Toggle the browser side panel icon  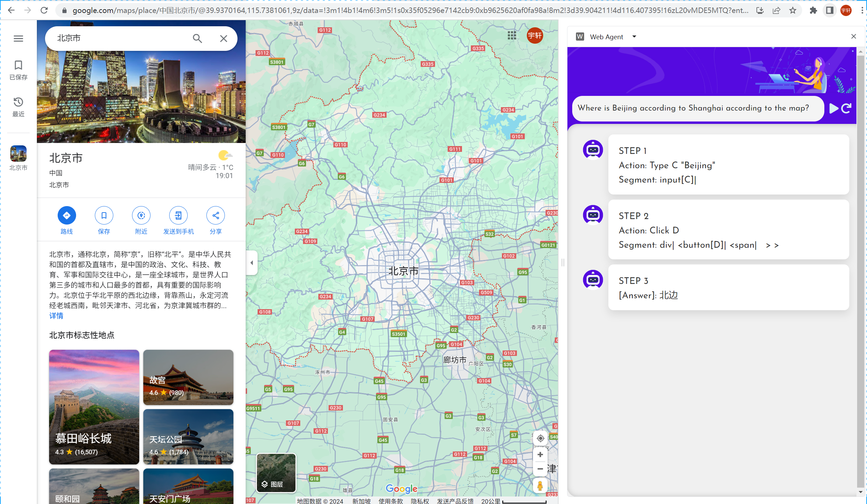(x=829, y=10)
